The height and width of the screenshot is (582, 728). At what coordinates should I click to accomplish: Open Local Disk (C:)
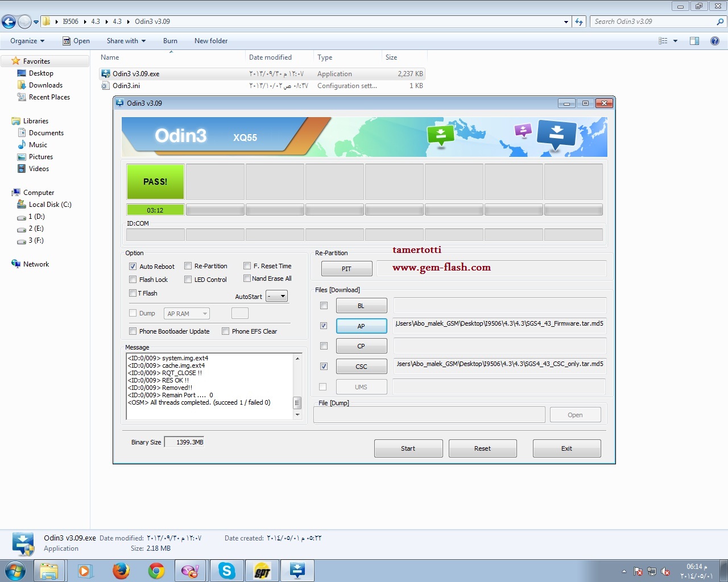tap(50, 205)
